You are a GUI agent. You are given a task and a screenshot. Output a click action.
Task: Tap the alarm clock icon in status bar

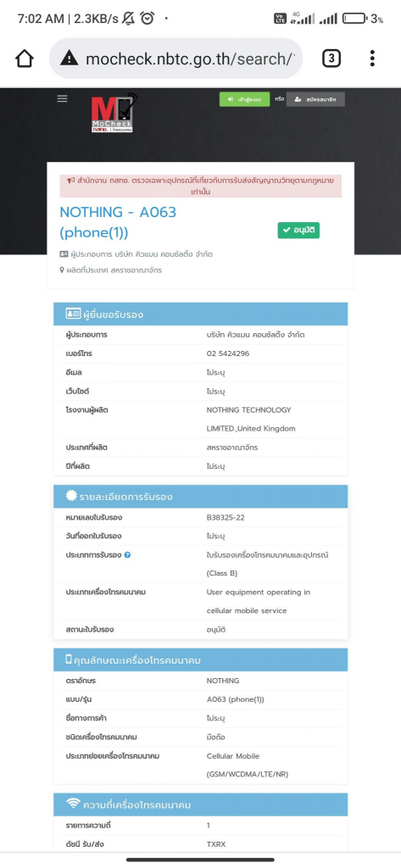coord(147,19)
